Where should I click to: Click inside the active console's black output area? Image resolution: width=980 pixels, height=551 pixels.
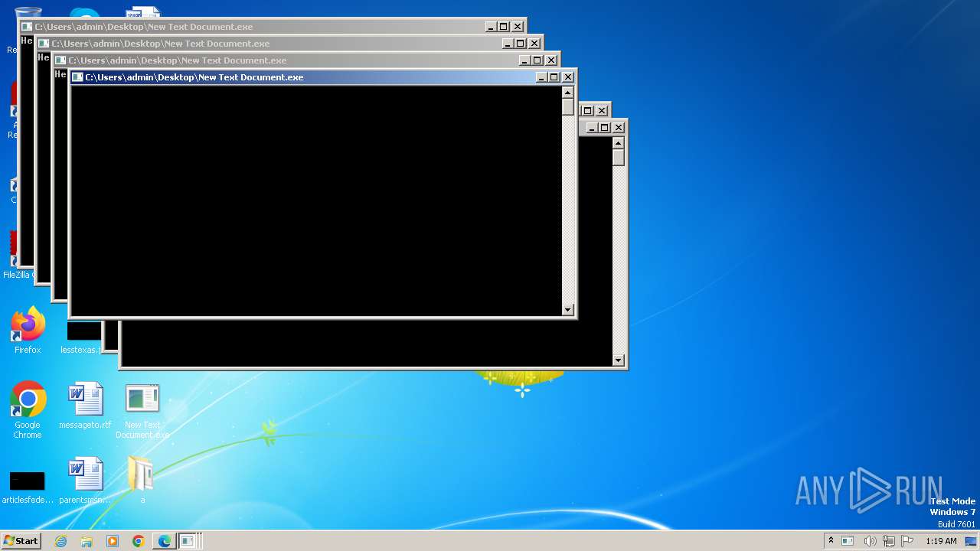[x=315, y=201]
